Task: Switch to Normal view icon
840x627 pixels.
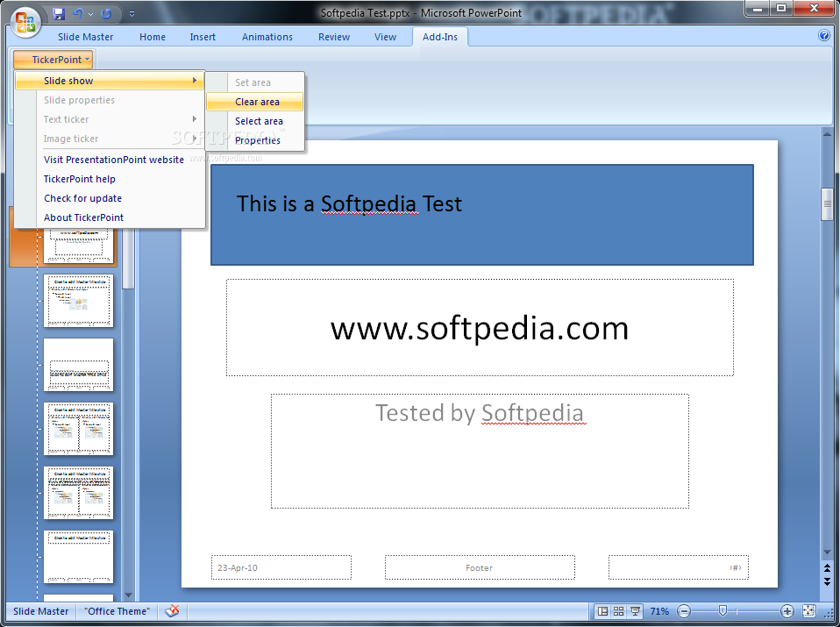Action: pos(602,611)
